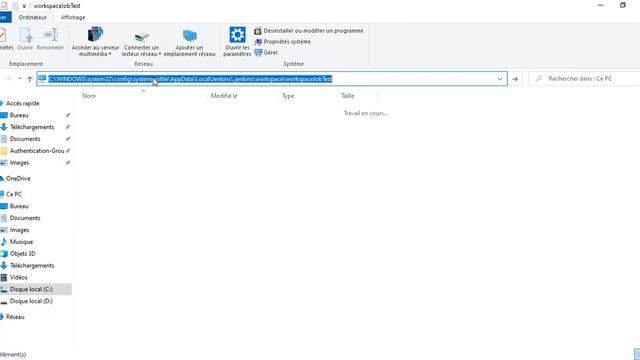This screenshot has height=360, width=640.
Task: Switch to the Ordinateur ribbon tab
Action: [33, 18]
